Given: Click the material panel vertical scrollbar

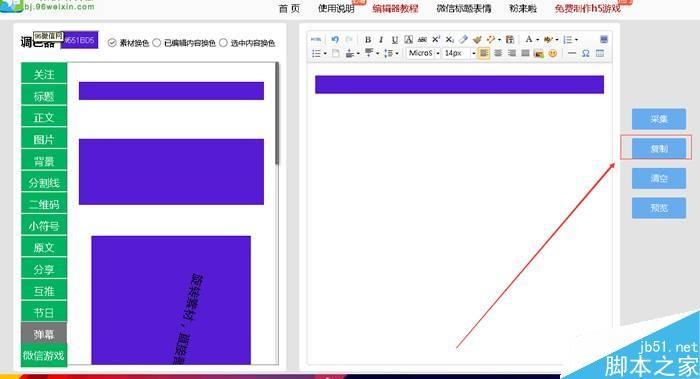Looking at the screenshot, I should coord(277,114).
